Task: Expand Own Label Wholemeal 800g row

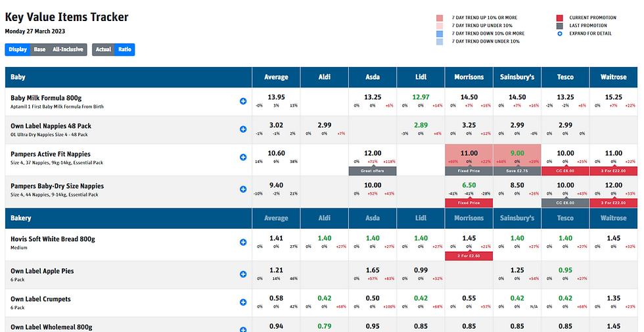Action: pos(243,329)
